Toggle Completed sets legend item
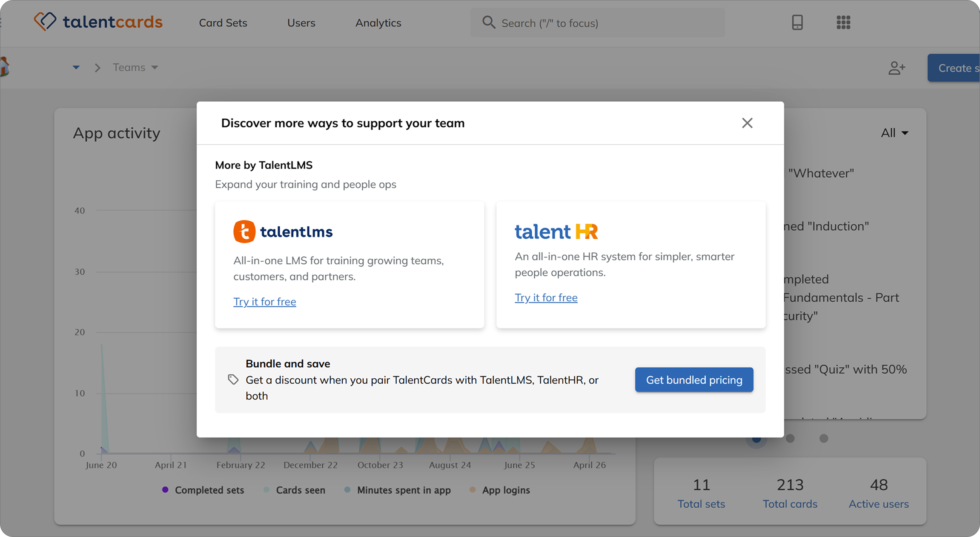Screen dimensions: 980x537 click(x=203, y=490)
